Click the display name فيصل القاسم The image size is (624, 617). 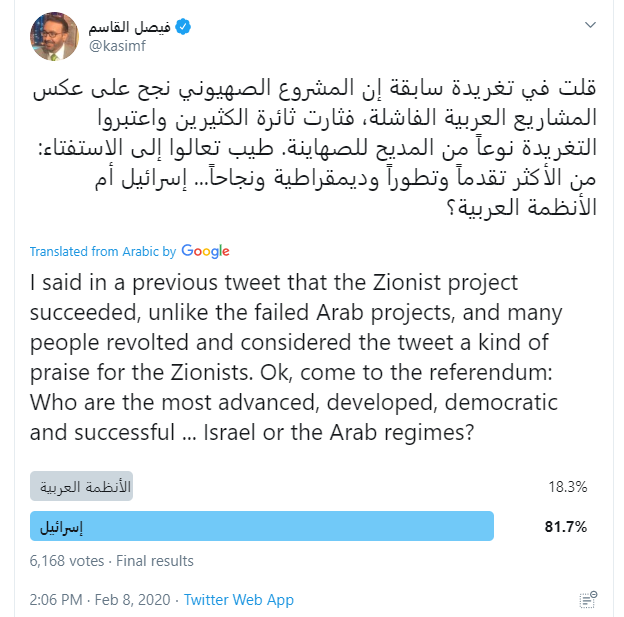coord(130,27)
